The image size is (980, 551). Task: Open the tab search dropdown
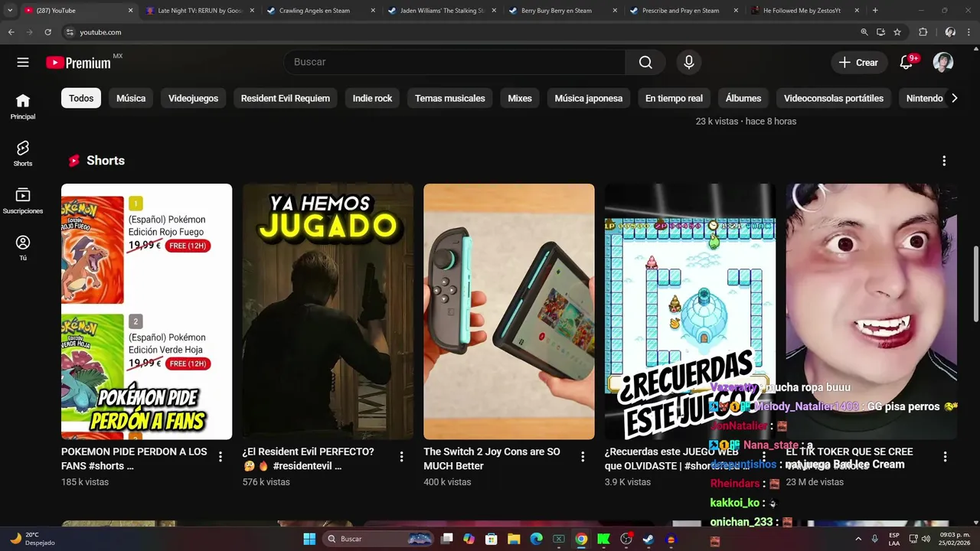click(x=9, y=11)
